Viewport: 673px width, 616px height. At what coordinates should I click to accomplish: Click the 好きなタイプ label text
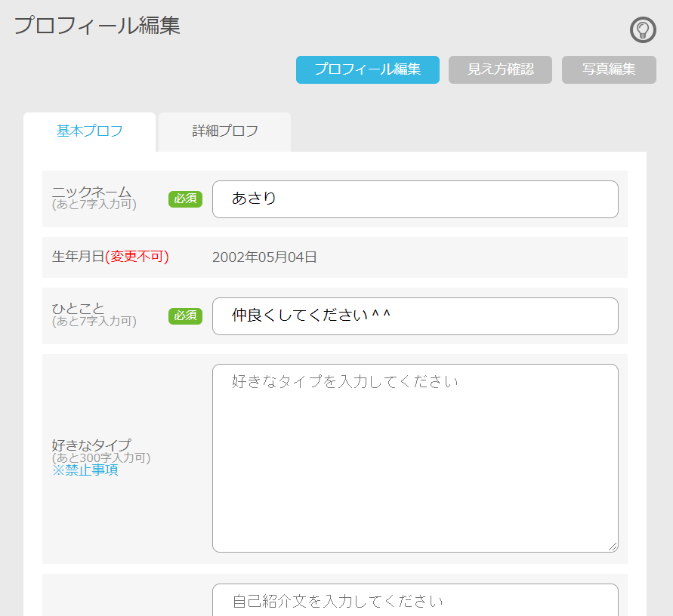point(91,445)
